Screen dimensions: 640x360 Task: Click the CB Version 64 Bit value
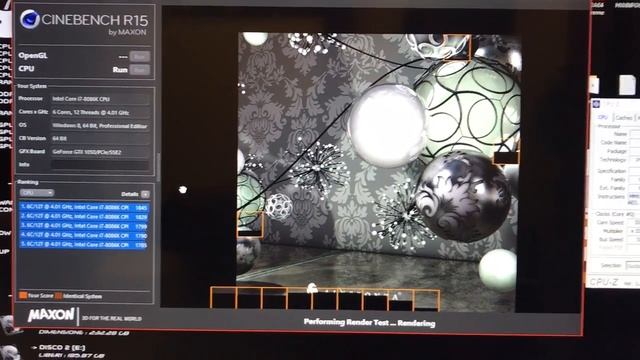pyautogui.click(x=100, y=139)
